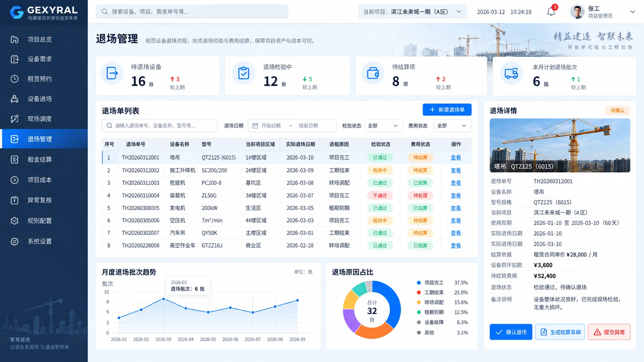The width and height of the screenshot is (644, 362).
Task: Switch to 租金结算 menu item
Action: (44, 159)
